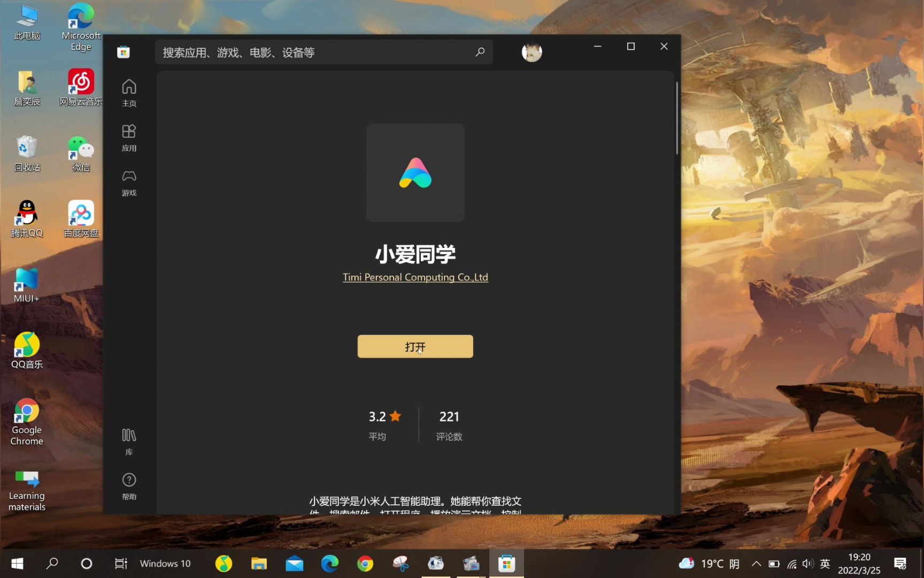The width and height of the screenshot is (924, 578).
Task: Open Task View on taskbar
Action: tap(121, 564)
